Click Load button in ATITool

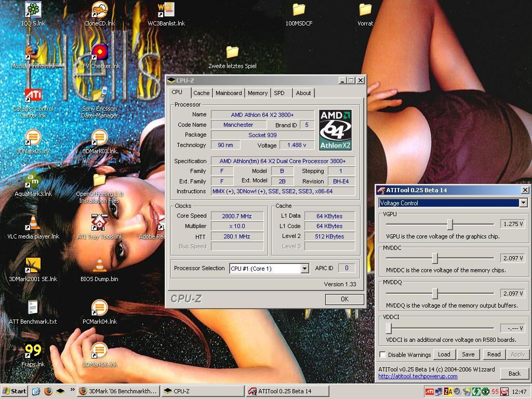click(444, 354)
